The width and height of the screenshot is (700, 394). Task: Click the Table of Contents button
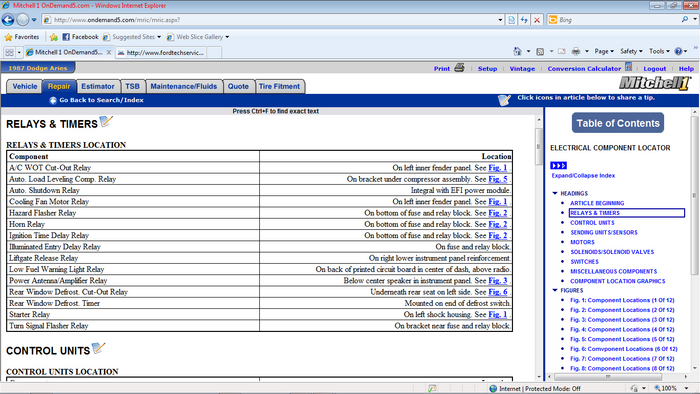click(x=618, y=123)
